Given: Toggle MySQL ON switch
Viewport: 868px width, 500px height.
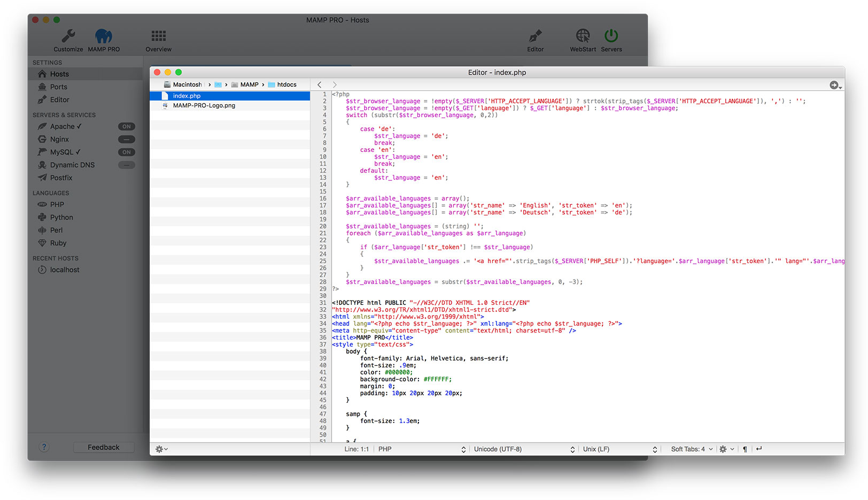Looking at the screenshot, I should pyautogui.click(x=127, y=152).
